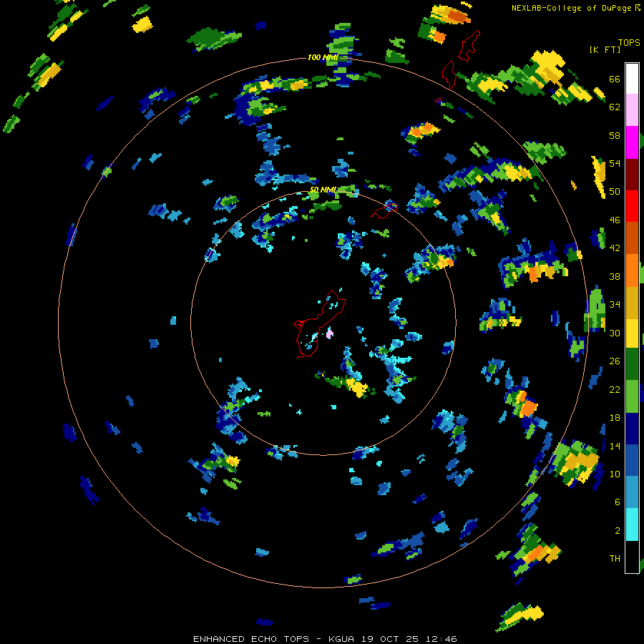Pick the orange legend swatch
The width and height of the screenshot is (644, 644).
[632, 270]
